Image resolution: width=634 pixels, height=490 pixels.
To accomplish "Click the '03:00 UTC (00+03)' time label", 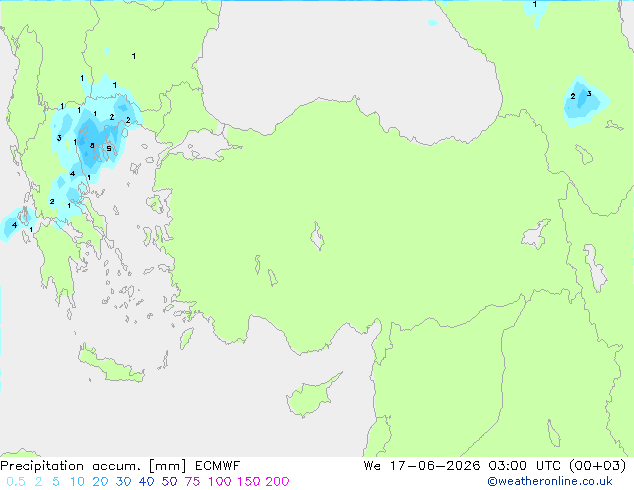I will pyautogui.click(x=557, y=466).
